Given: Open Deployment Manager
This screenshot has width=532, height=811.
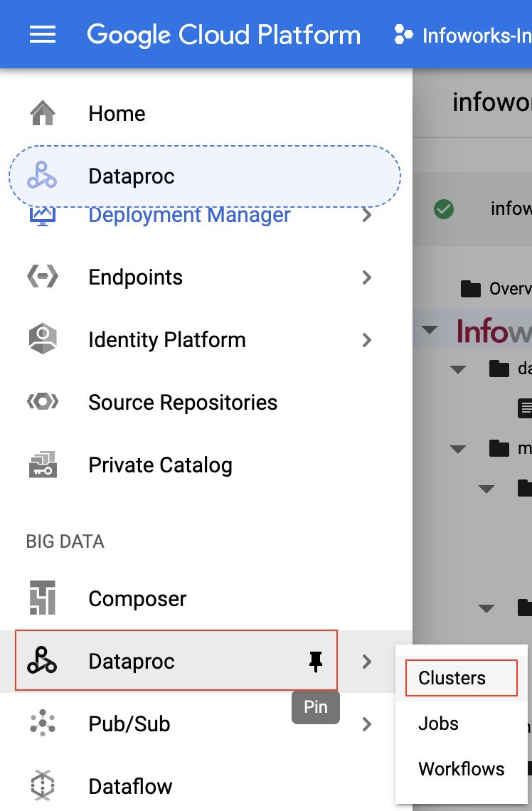Looking at the screenshot, I should pyautogui.click(x=189, y=215).
